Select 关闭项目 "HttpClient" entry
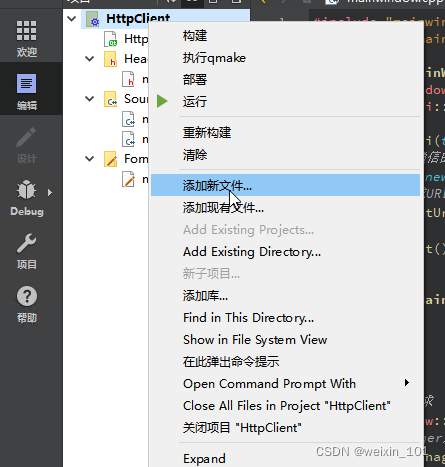Viewport: 445px width, 467px height. (285, 428)
